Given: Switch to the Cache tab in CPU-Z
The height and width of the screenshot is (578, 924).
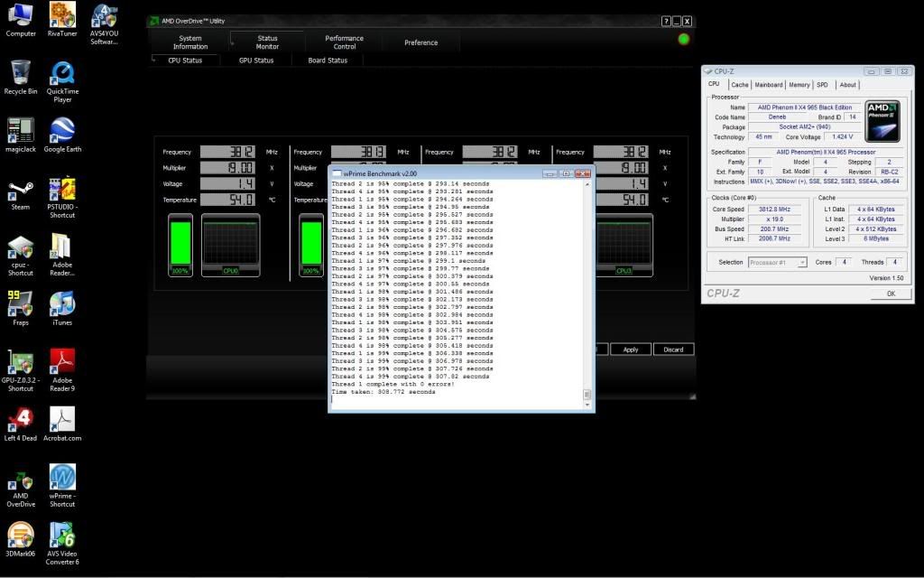Looking at the screenshot, I should pyautogui.click(x=740, y=85).
